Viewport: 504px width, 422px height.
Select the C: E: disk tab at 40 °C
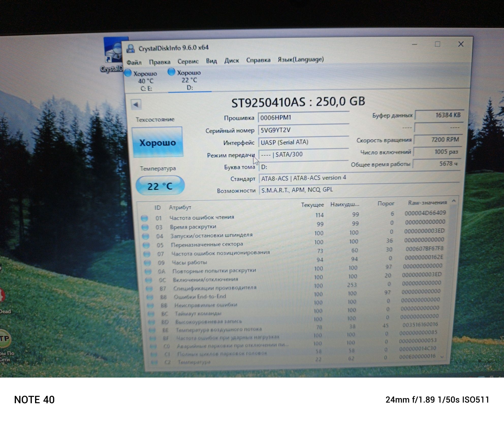146,81
